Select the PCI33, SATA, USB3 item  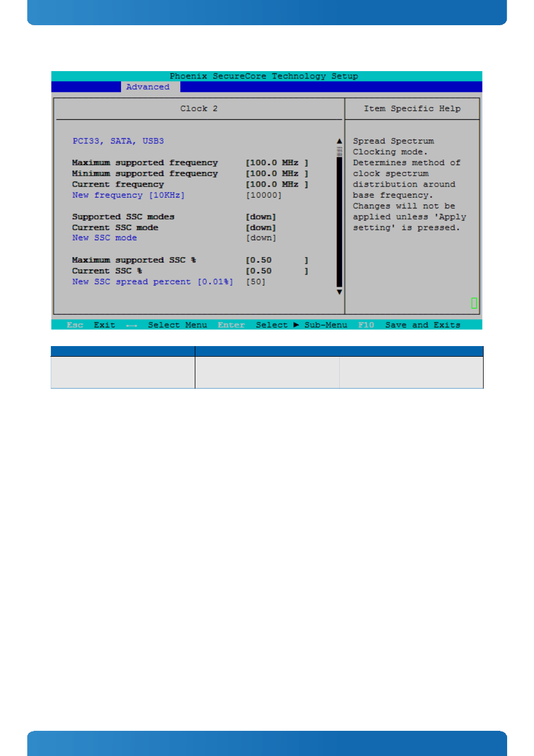point(118,141)
